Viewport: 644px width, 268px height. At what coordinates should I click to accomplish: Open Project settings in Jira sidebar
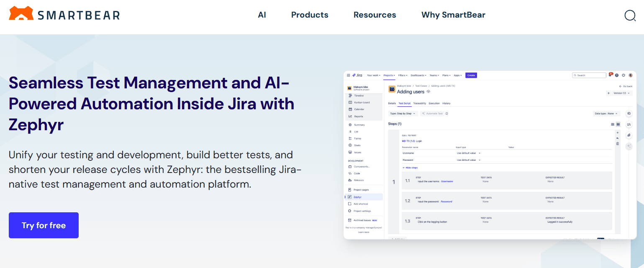pos(359,211)
